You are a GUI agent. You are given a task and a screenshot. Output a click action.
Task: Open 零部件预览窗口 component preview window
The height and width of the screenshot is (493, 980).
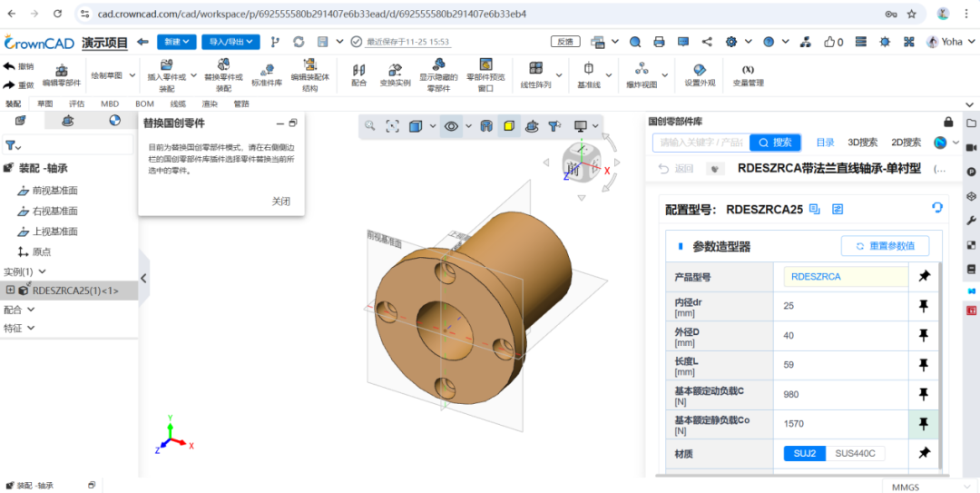click(x=485, y=75)
